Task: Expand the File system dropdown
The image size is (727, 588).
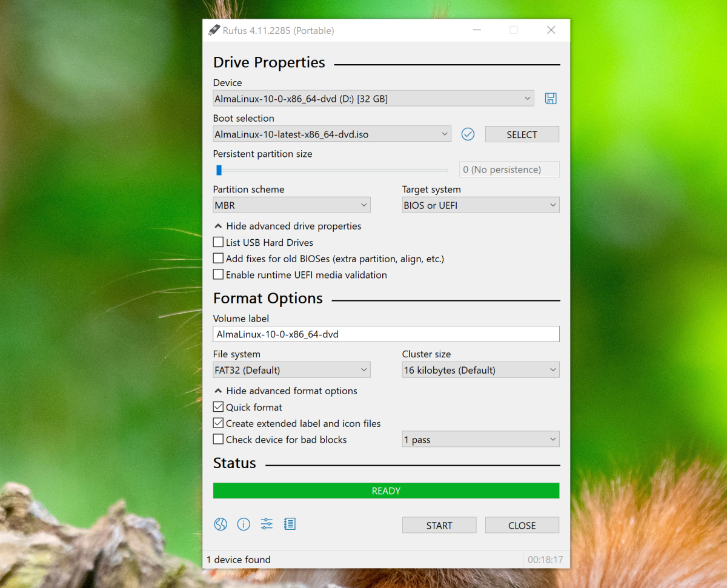Action: 291,370
